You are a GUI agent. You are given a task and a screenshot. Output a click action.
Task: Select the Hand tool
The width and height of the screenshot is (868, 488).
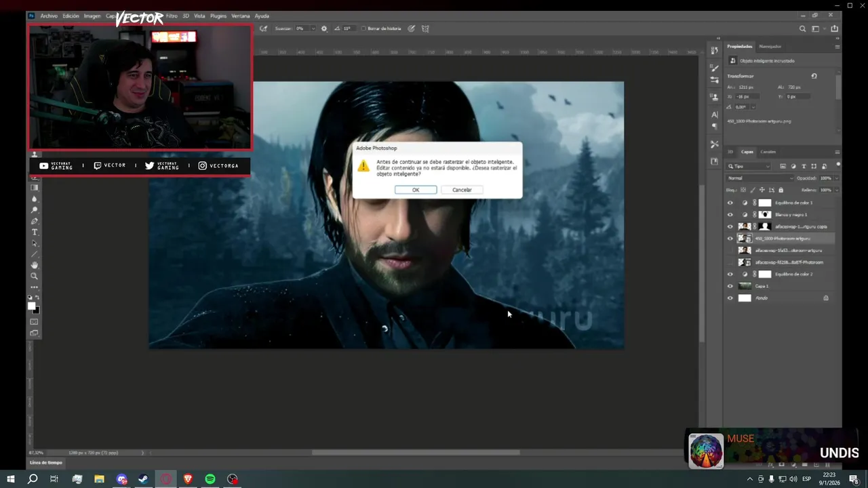click(x=35, y=265)
